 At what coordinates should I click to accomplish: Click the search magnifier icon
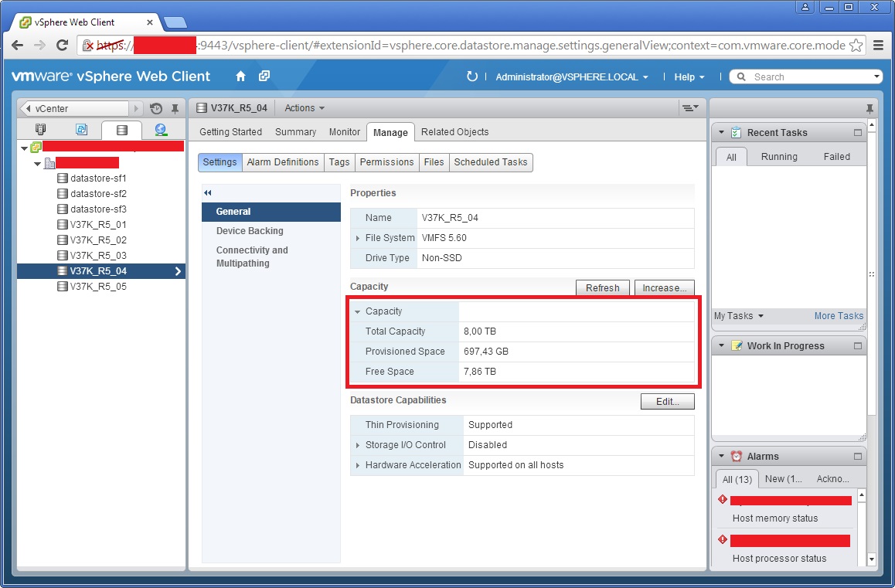741,76
